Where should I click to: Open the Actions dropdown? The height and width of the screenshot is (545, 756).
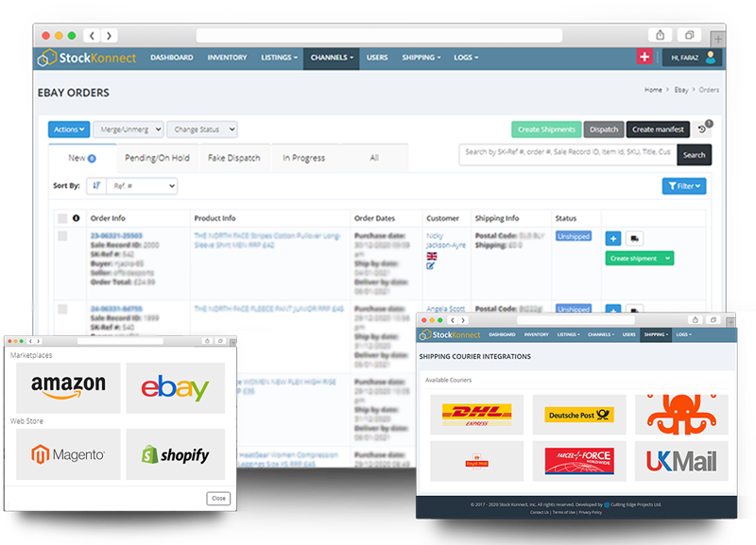click(69, 129)
